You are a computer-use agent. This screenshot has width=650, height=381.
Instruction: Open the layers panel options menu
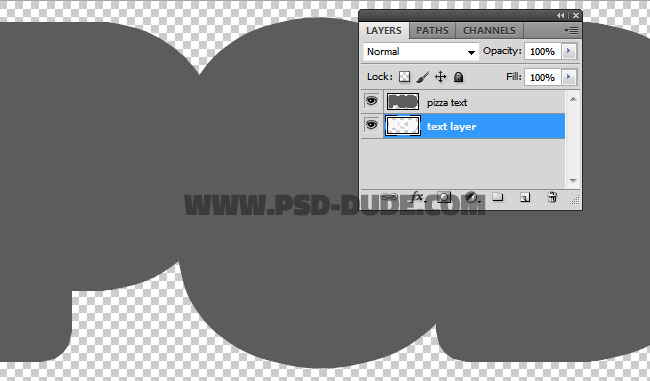(571, 30)
